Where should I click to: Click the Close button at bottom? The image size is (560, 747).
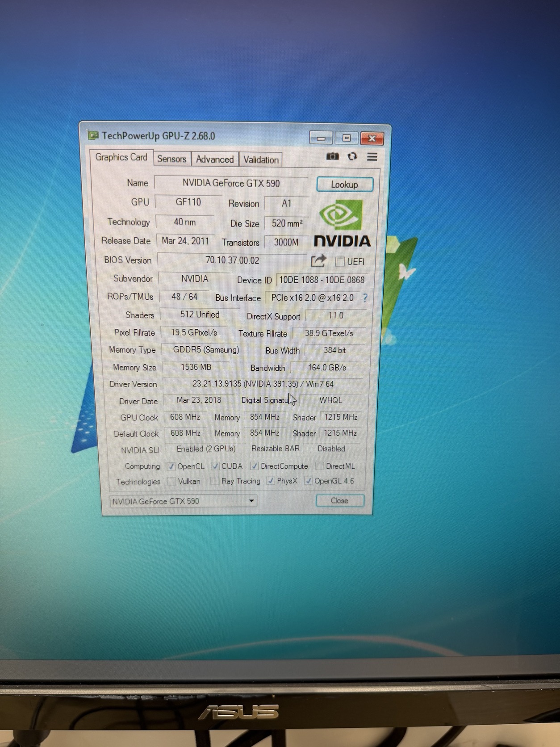point(339,500)
